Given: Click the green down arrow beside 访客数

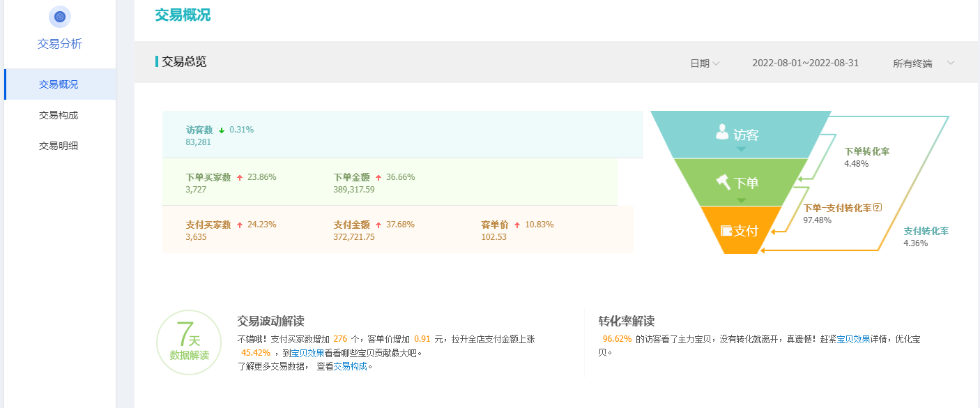Looking at the screenshot, I should click(x=222, y=130).
